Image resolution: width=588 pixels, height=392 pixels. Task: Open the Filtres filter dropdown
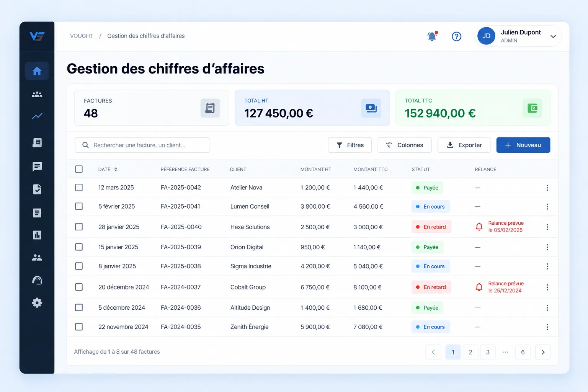350,145
